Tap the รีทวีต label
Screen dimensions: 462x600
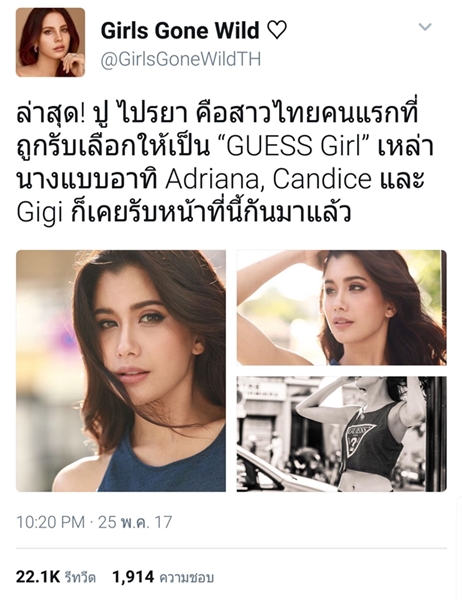[80, 577]
